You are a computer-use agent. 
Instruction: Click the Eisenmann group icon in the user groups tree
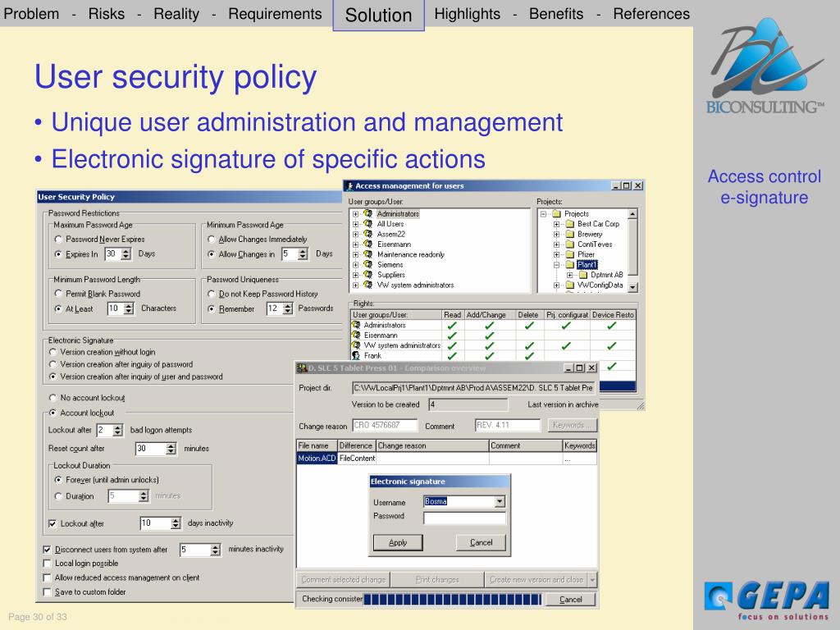pos(368,244)
